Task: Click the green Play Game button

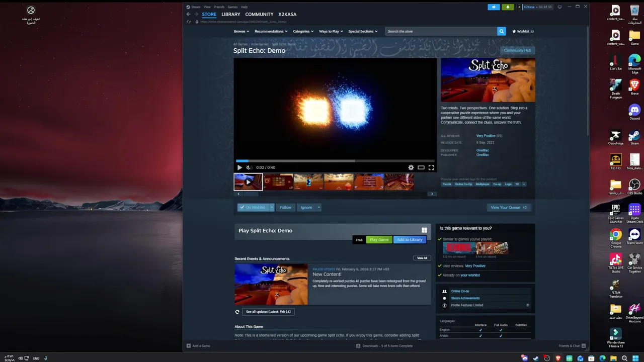Action: click(x=379, y=240)
